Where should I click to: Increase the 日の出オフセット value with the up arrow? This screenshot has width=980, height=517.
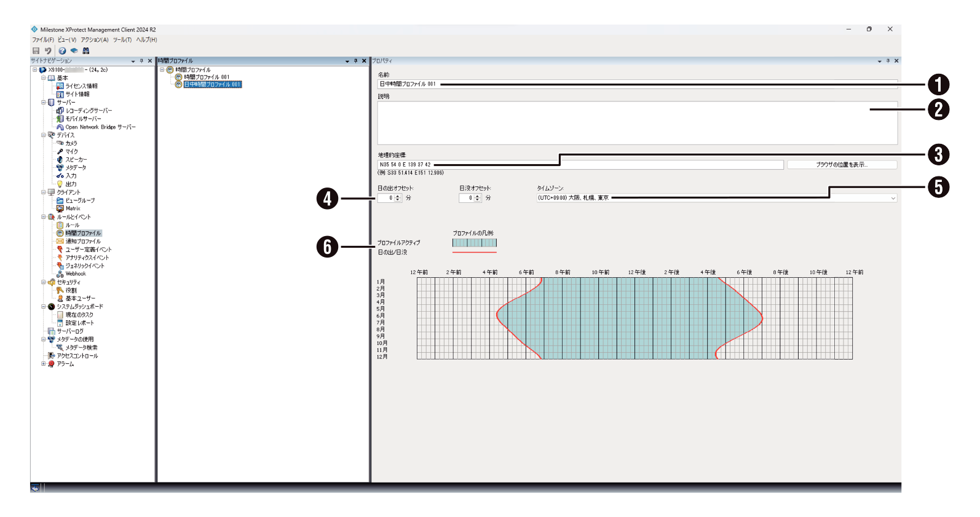398,196
